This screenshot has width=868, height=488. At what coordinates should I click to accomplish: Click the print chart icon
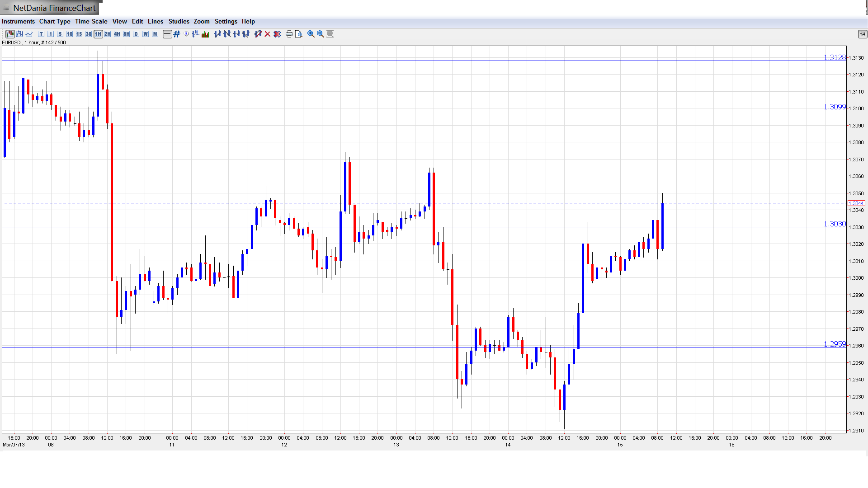tap(289, 34)
